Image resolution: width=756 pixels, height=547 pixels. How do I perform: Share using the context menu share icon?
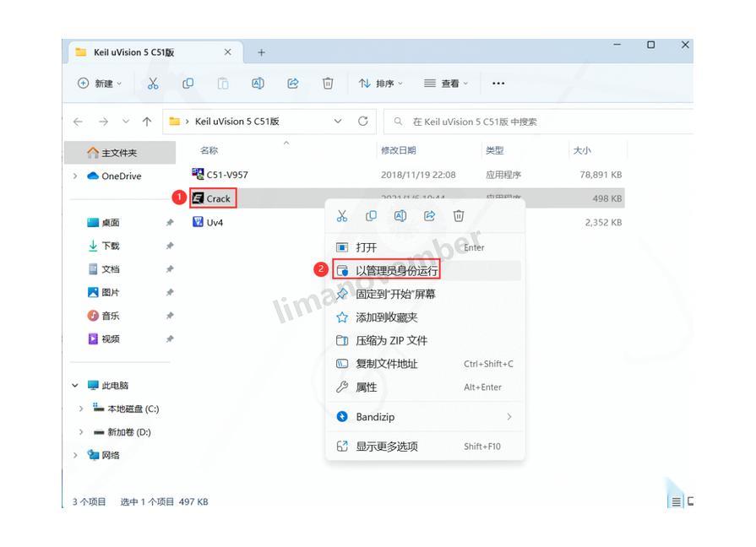coord(429,216)
